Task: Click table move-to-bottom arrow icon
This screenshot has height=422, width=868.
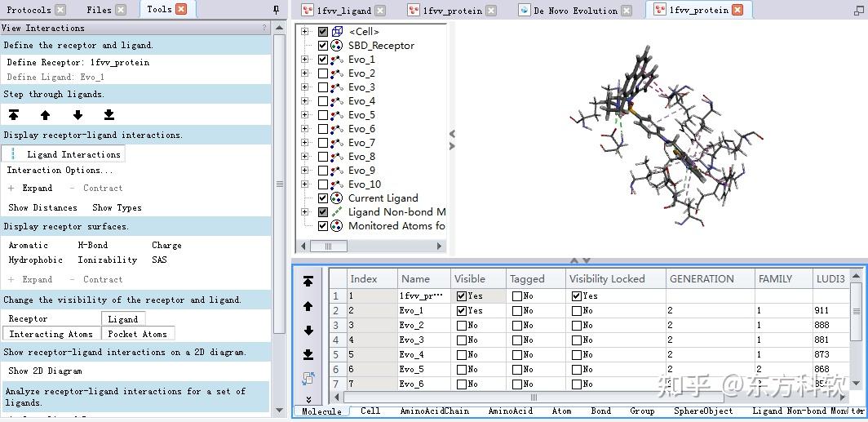Action: [308, 354]
